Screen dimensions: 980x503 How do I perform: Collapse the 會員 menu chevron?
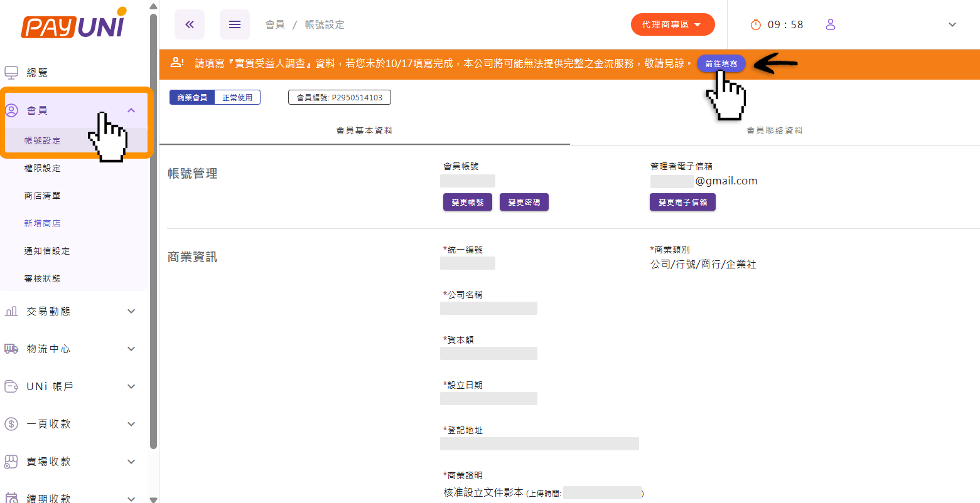click(x=131, y=110)
